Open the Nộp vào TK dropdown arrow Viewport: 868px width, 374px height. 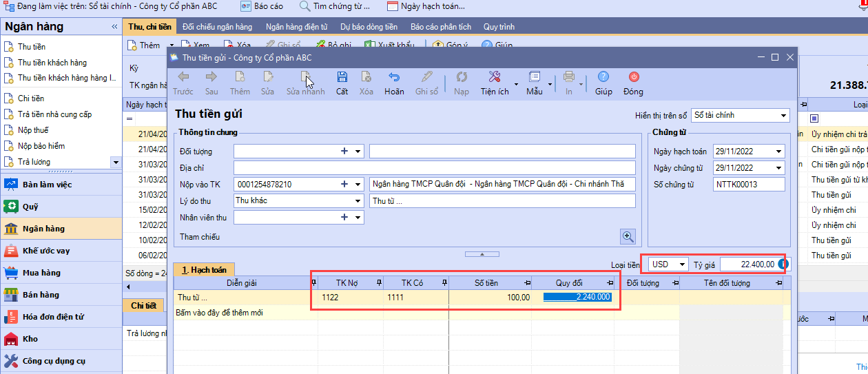[358, 185]
